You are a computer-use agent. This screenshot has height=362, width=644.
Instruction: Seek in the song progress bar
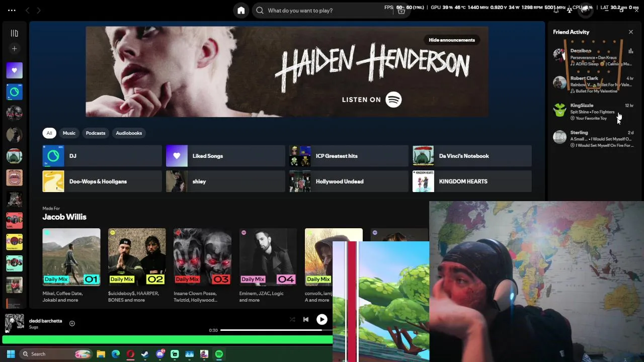276,330
